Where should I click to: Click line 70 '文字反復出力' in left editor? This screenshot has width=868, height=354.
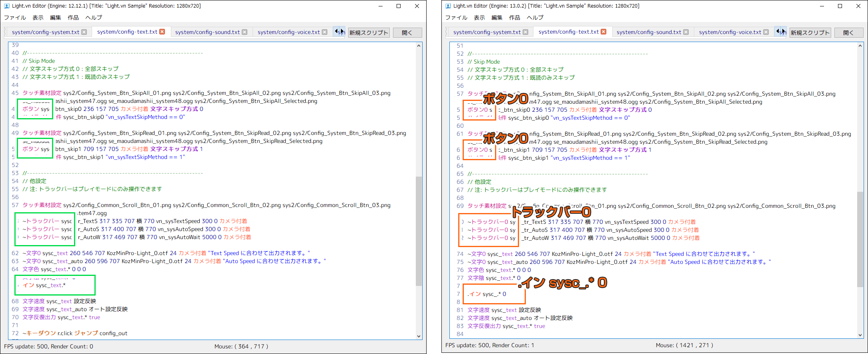(x=39, y=317)
